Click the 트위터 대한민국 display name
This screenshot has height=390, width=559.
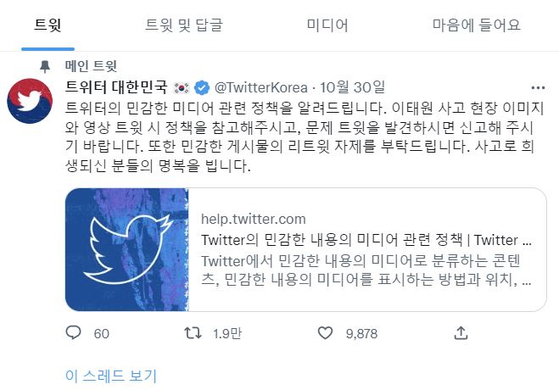tap(116, 87)
